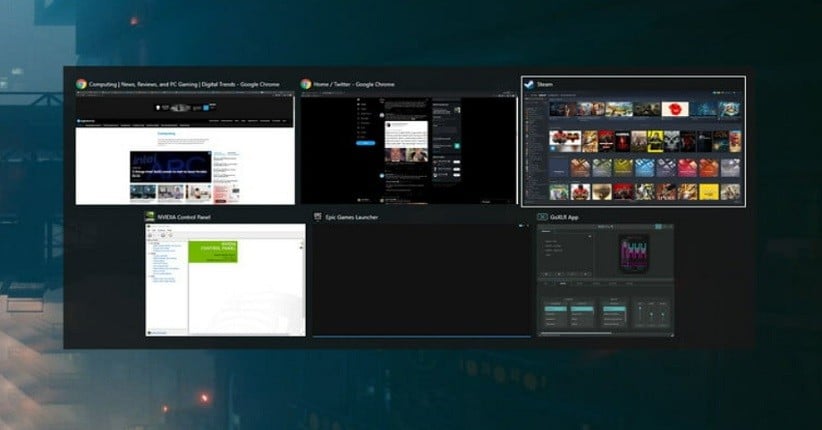The height and width of the screenshot is (430, 822).
Task: Click the Steam logo icon in switcher
Action: coord(529,84)
